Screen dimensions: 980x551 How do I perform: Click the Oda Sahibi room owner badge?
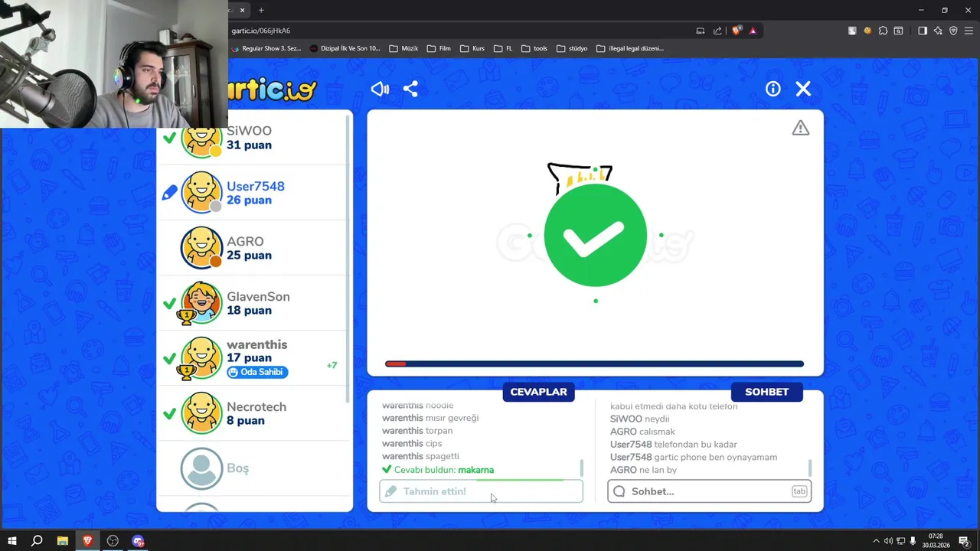tap(257, 372)
